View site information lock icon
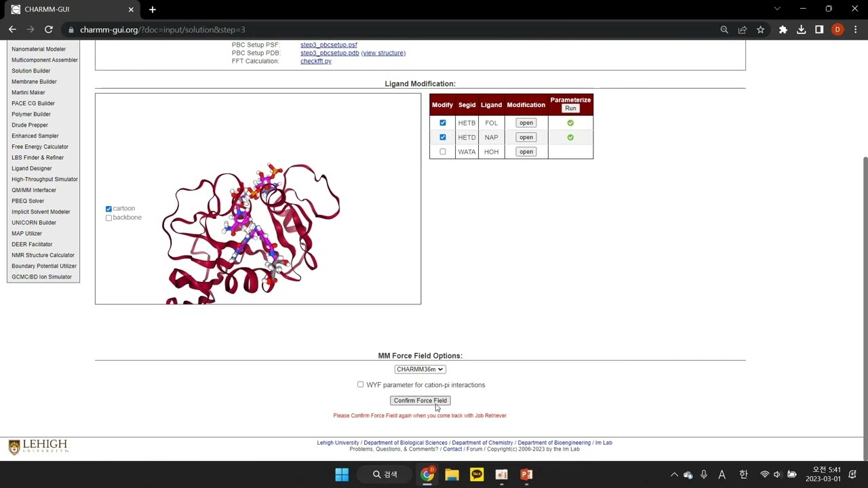The height and width of the screenshot is (488, 868). click(71, 30)
